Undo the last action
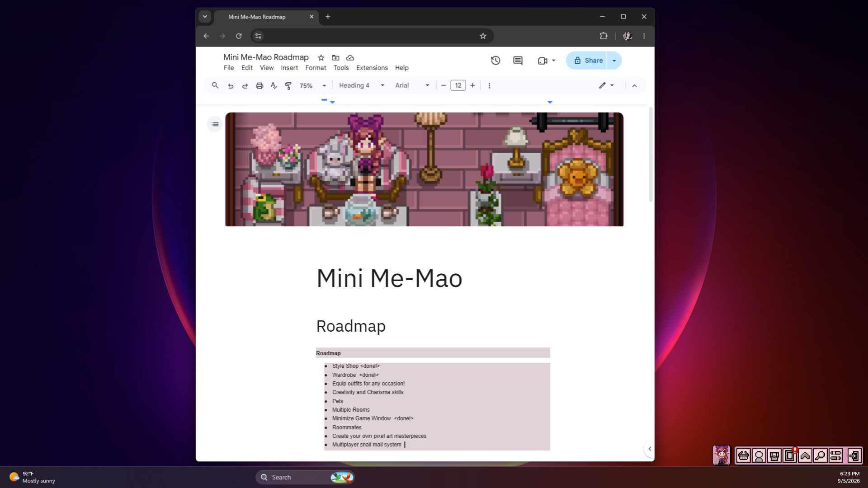This screenshot has width=868, height=488. 231,85
